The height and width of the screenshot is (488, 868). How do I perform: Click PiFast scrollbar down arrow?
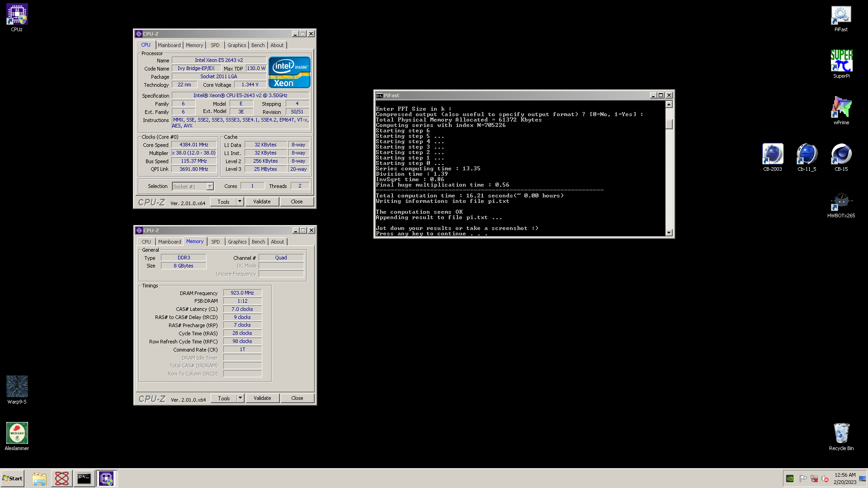tap(669, 232)
